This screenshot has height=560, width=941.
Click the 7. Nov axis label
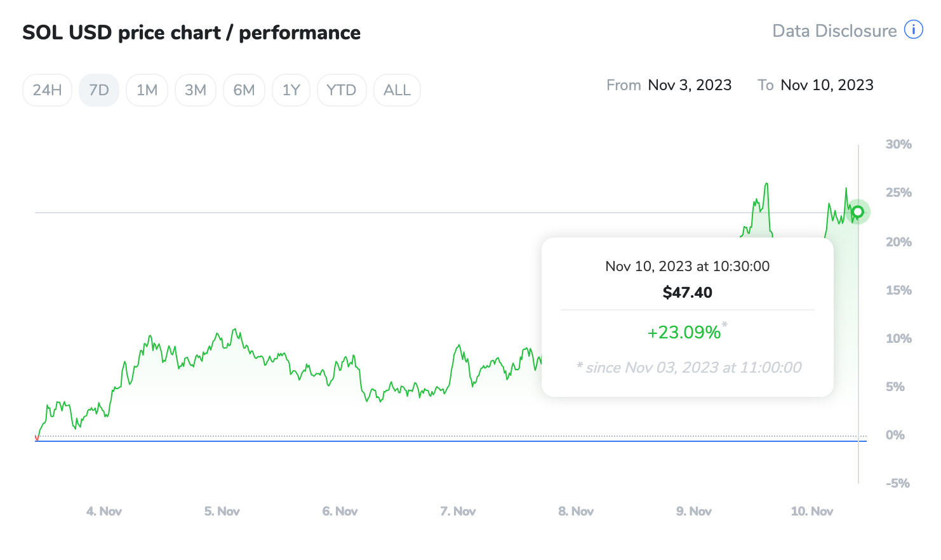(458, 511)
